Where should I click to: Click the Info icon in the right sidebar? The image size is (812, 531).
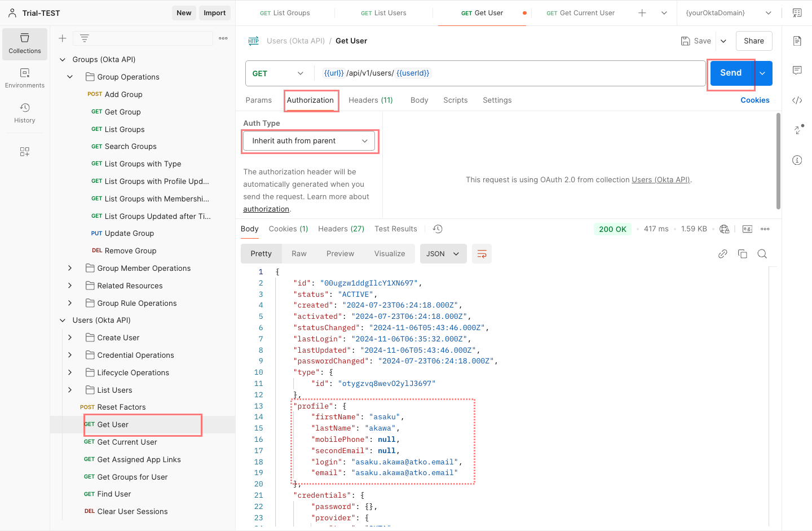[x=797, y=160]
